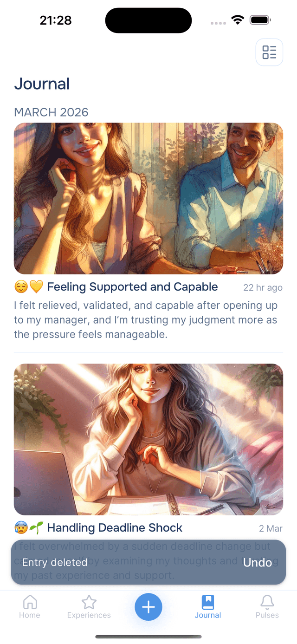Tap the battery status icon
This screenshot has height=644, width=297.
click(260, 20)
